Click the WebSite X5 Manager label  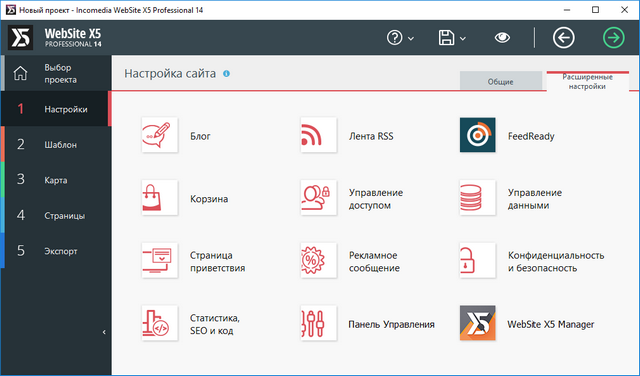(x=551, y=324)
